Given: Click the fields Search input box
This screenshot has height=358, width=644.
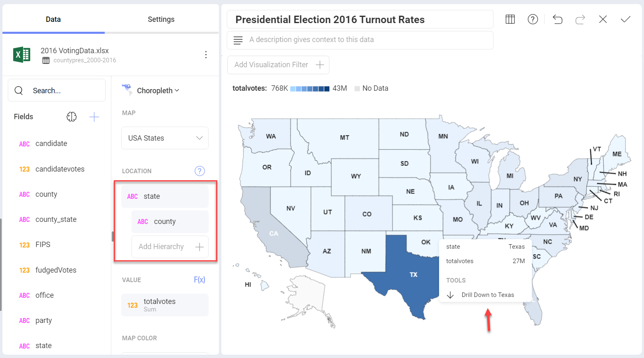Looking at the screenshot, I should tap(57, 90).
